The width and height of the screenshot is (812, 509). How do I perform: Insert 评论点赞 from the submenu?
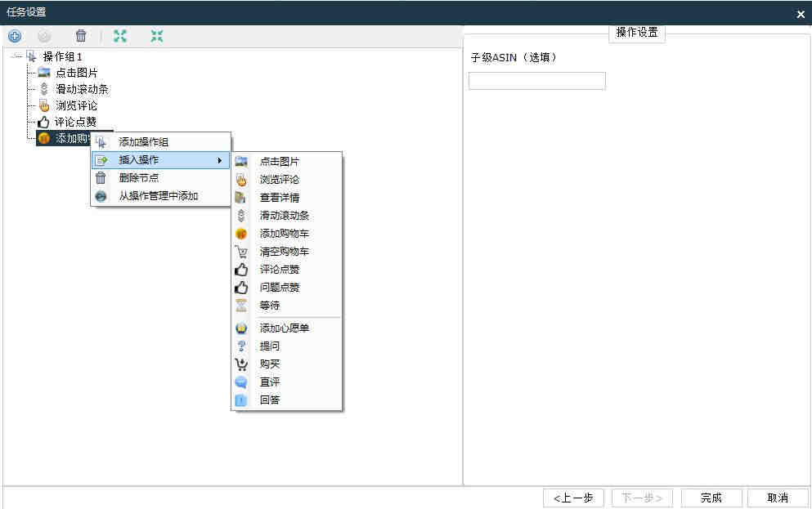tap(287, 270)
